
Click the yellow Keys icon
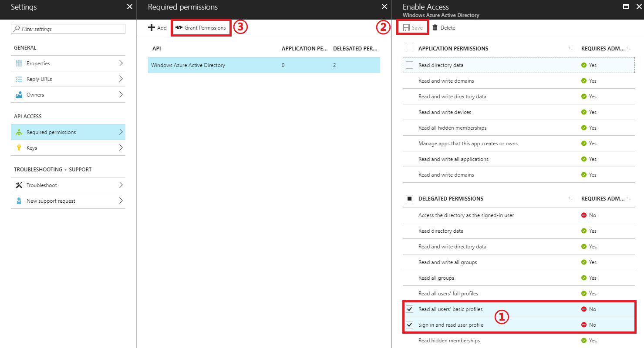(x=19, y=148)
